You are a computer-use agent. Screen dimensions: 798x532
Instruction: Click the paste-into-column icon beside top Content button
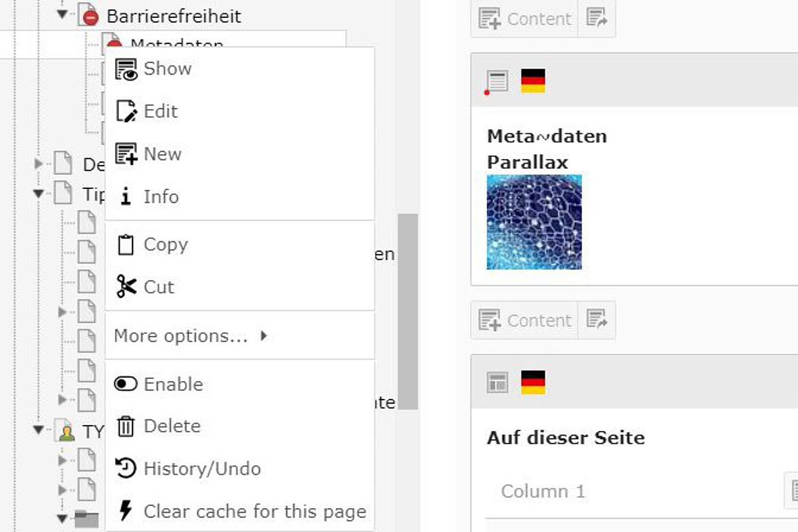(597, 19)
